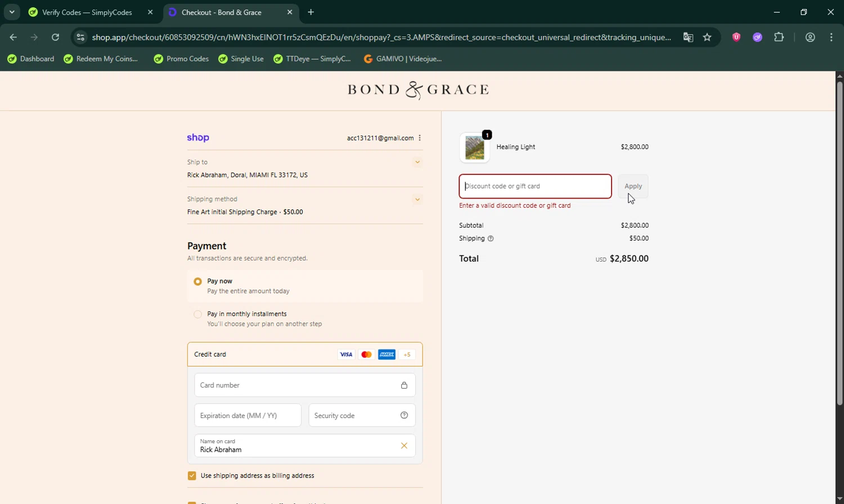This screenshot has width=844, height=504.
Task: Close the Verify Codes tab
Action: point(150,12)
